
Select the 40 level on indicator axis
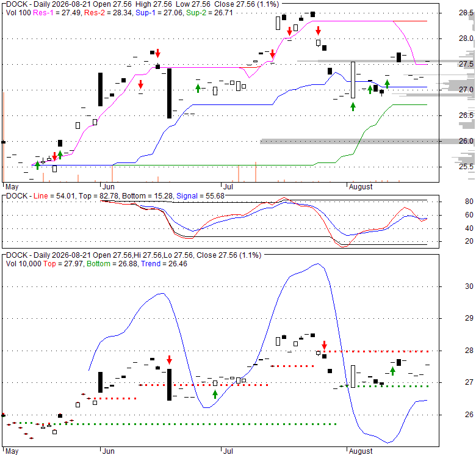[x=469, y=228]
